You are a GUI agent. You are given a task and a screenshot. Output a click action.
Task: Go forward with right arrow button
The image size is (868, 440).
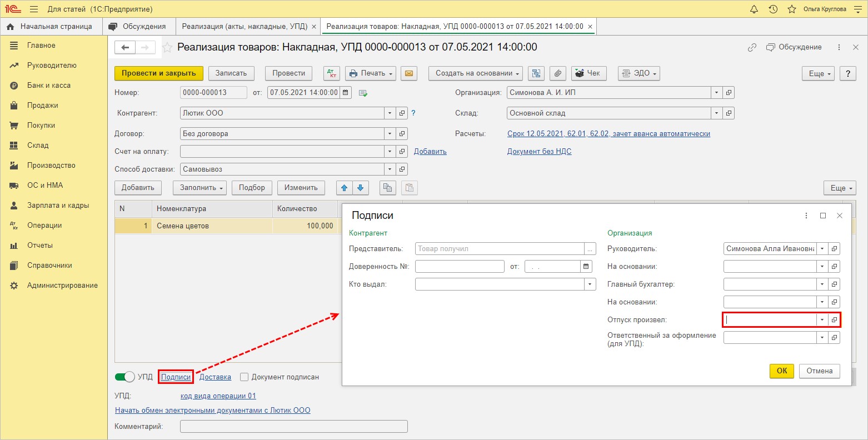coord(145,48)
